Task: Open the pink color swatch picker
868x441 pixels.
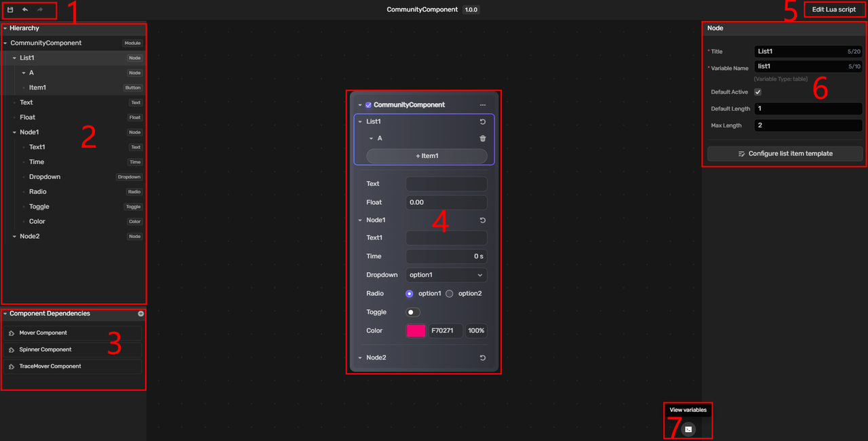Action: point(416,330)
